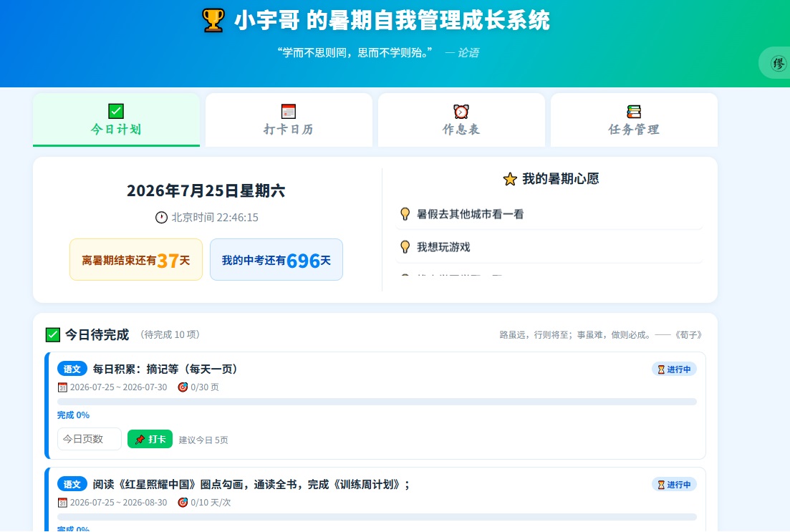Click the green 打卡 button
Image resolution: width=790 pixels, height=532 pixels.
[150, 439]
